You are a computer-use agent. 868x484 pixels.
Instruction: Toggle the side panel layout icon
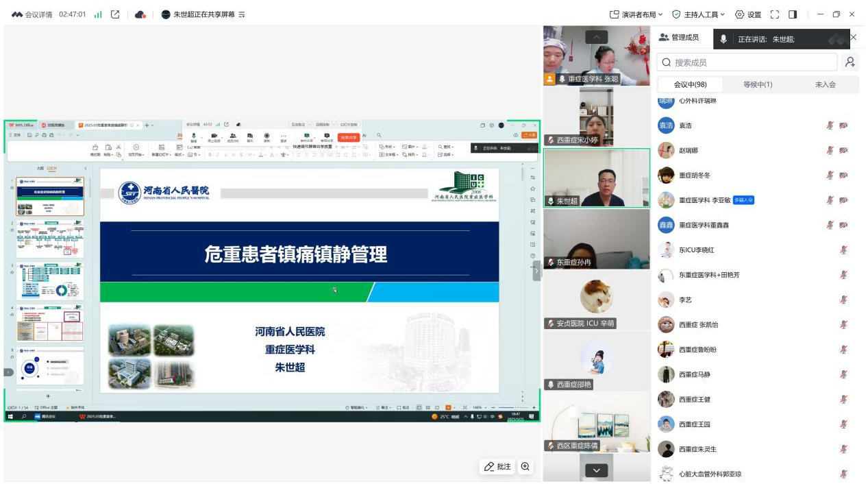(x=793, y=14)
